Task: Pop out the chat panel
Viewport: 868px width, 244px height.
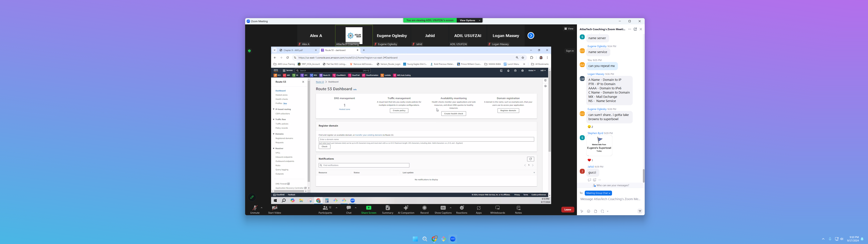Action: coord(635,29)
